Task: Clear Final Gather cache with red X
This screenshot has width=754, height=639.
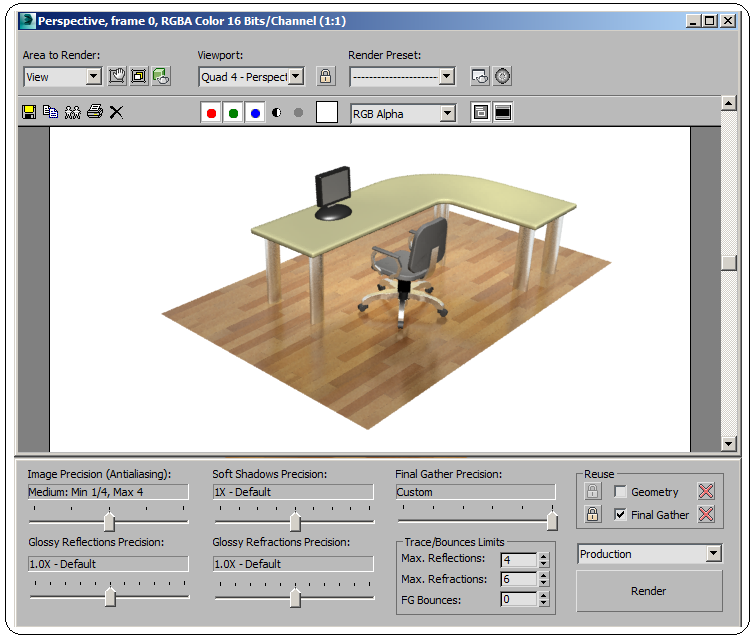Action: (x=706, y=515)
